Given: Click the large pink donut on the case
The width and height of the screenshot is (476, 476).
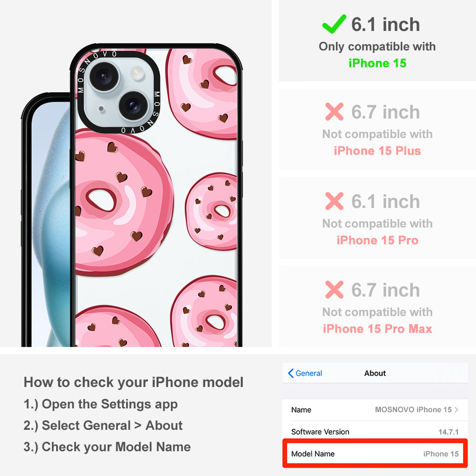Looking at the screenshot, I should 121,202.
